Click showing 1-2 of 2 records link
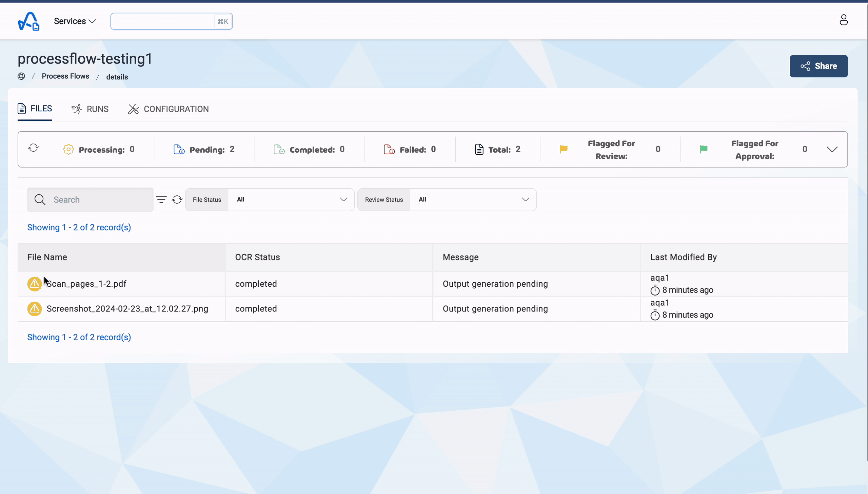 click(x=79, y=227)
